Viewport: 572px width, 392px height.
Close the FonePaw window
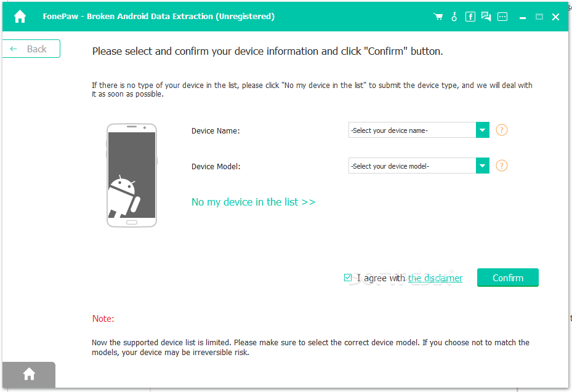click(555, 17)
